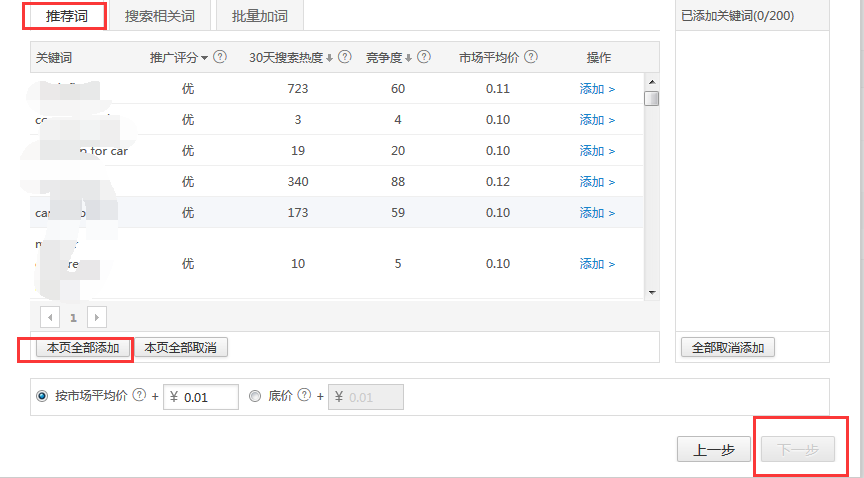The height and width of the screenshot is (478, 864).
Task: Open the 批量加词 tab
Action: [259, 17]
